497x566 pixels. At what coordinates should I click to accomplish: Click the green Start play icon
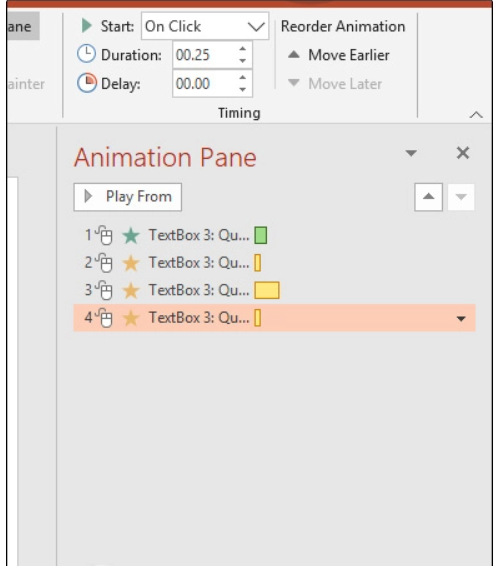(x=87, y=26)
